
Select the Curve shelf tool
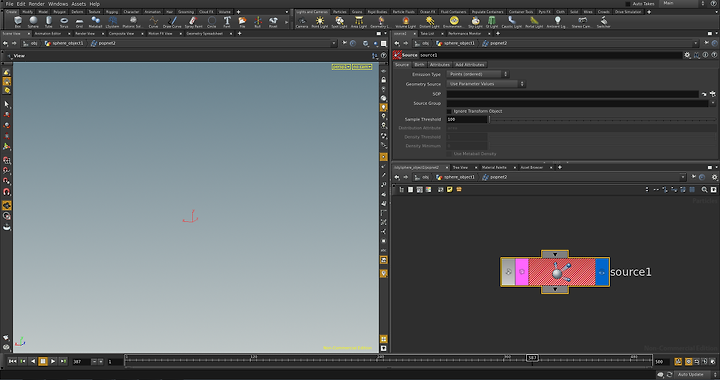click(153, 22)
